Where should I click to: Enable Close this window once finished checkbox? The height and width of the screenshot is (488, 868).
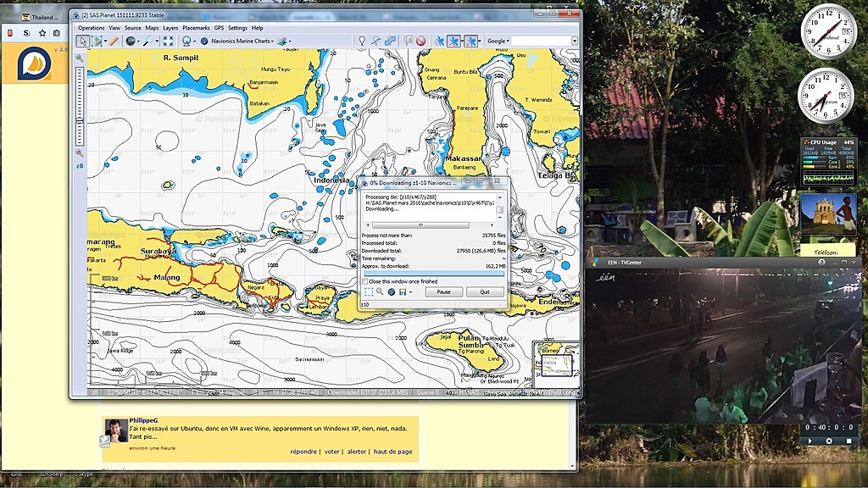point(364,281)
